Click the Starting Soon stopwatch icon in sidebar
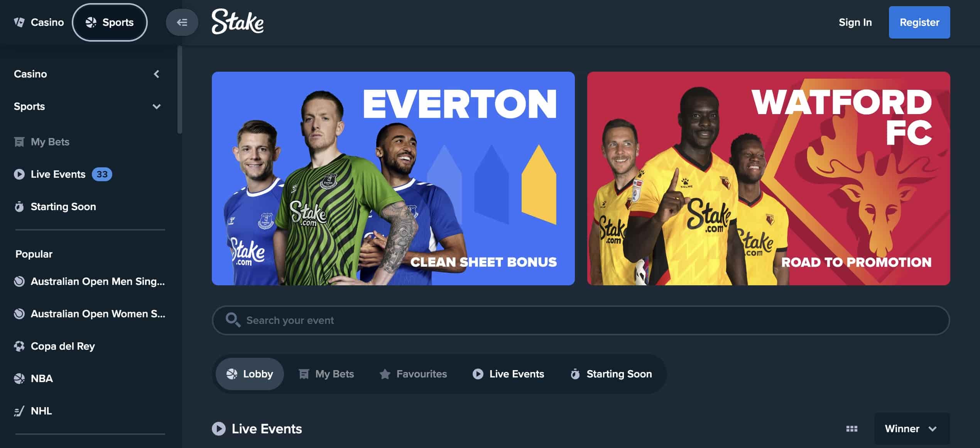Image resolution: width=980 pixels, height=448 pixels. 19,207
